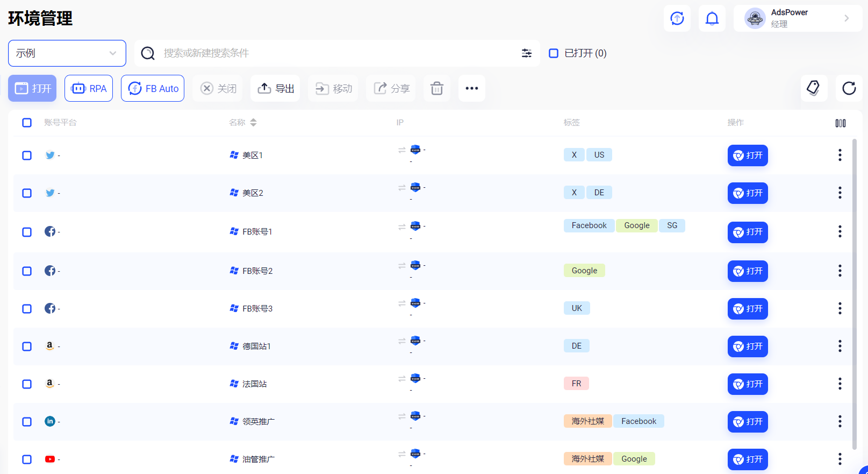Expand the AdsPower account menu chevron
This screenshot has width=868, height=474.
pos(847,18)
